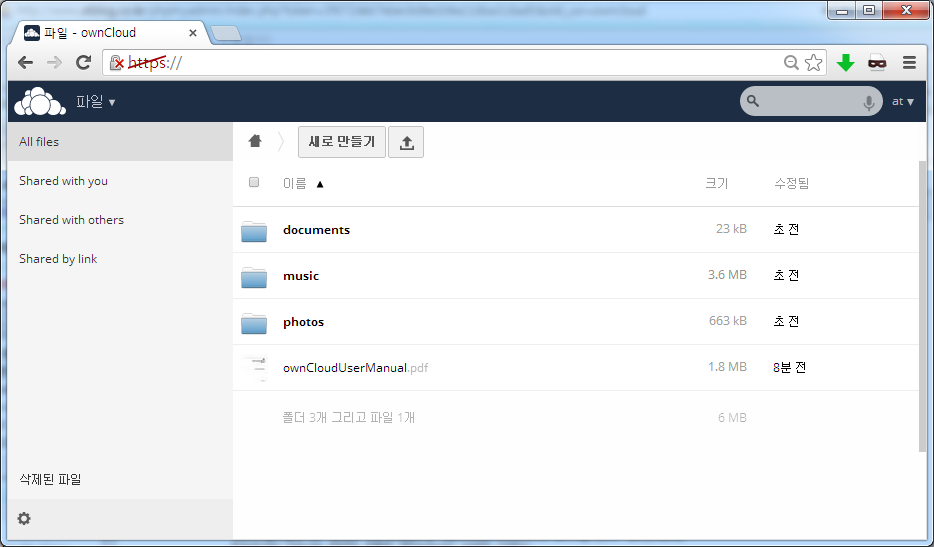This screenshot has height=547, width=934.
Task: Open the documents folder name
Action: [x=316, y=230]
